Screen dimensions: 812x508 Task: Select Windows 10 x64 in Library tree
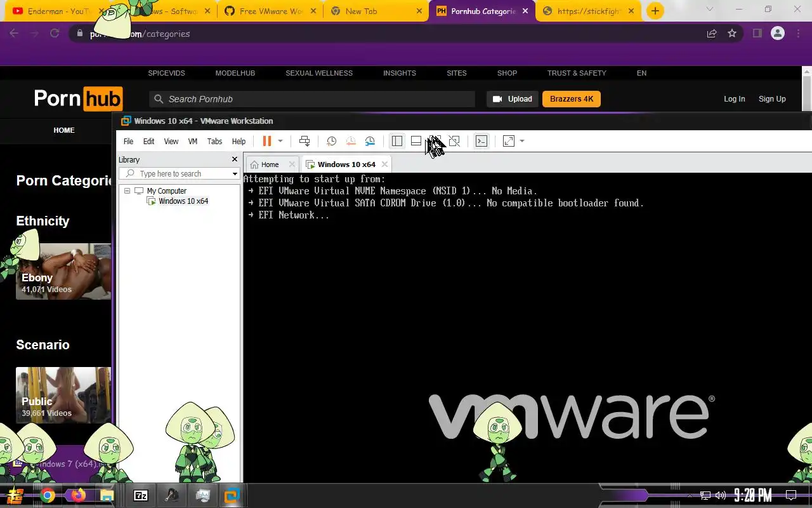point(183,201)
